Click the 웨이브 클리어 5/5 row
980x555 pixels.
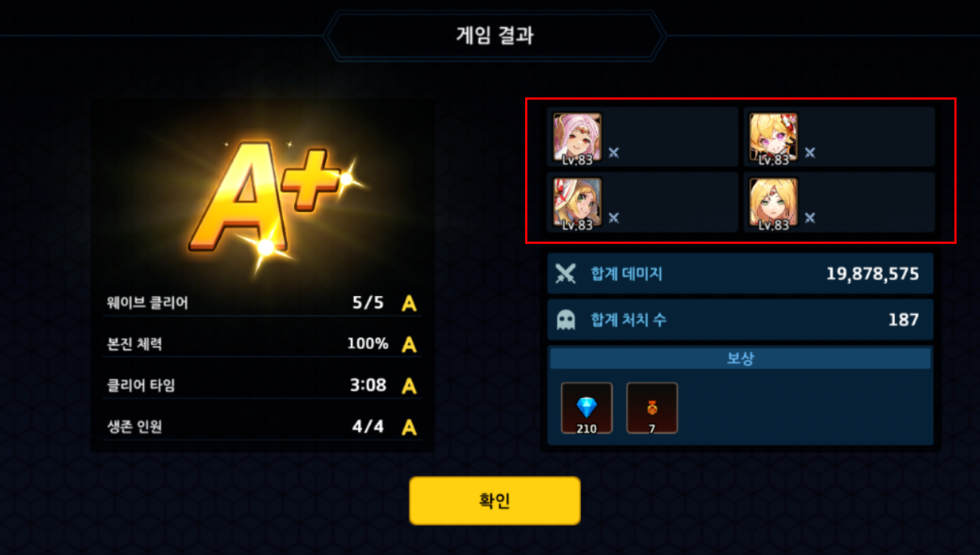point(263,304)
